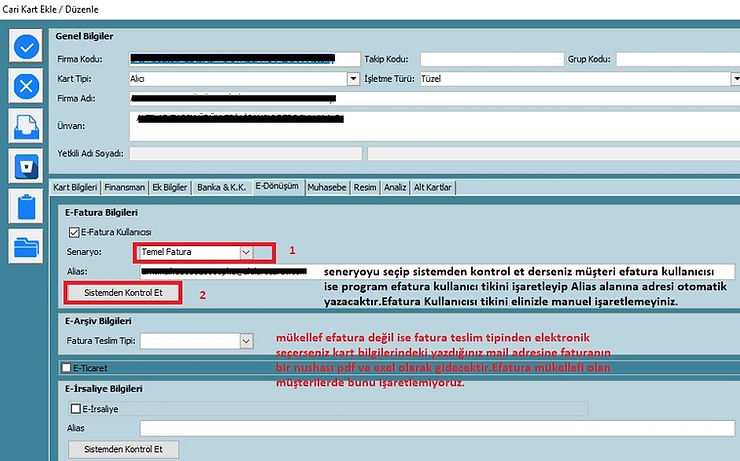
Task: Select the Kart Bilgileri tab
Action: (x=75, y=187)
